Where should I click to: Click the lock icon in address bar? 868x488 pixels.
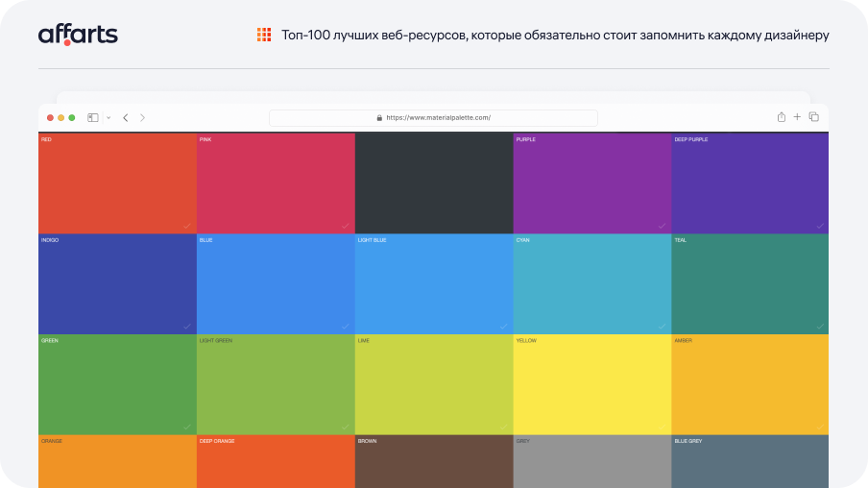click(379, 117)
